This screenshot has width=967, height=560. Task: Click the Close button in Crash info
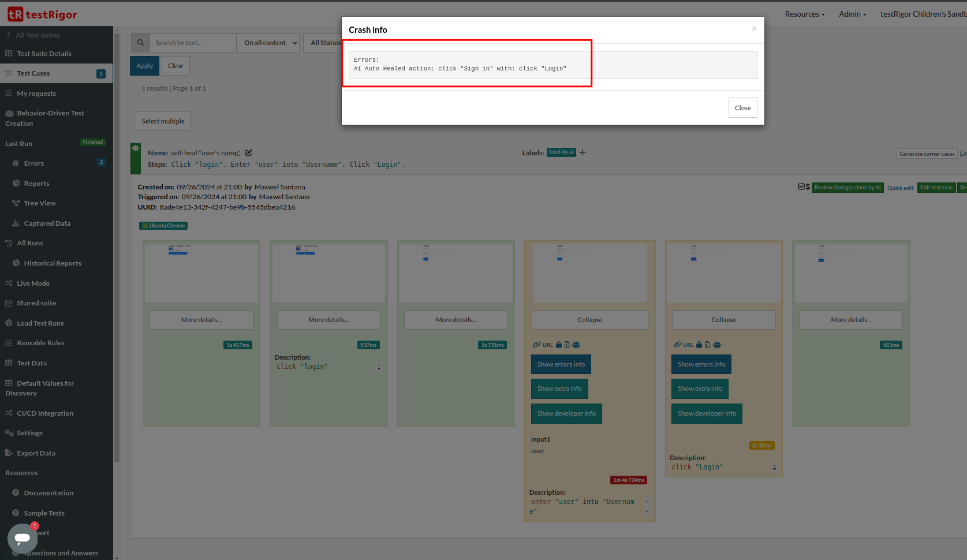742,108
